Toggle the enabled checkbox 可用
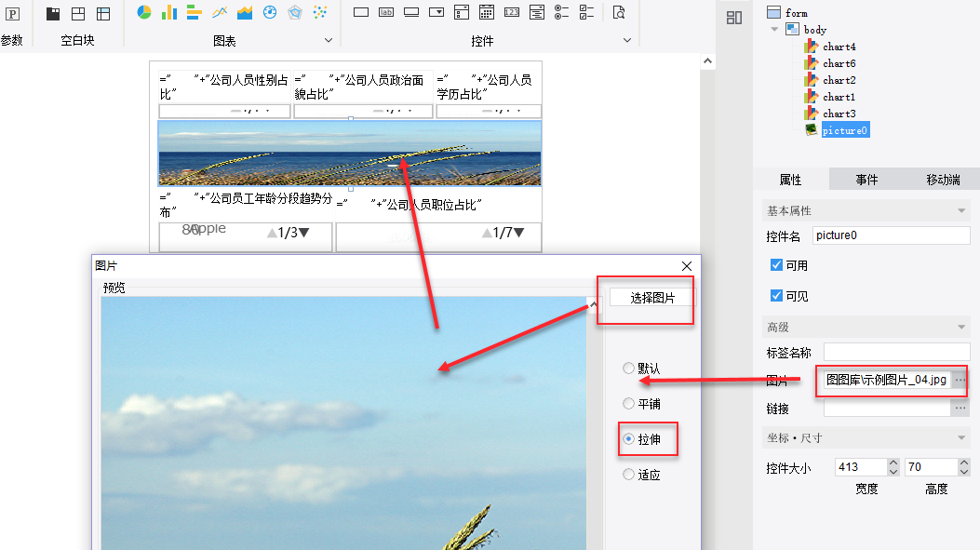Image resolution: width=980 pixels, height=550 pixels. (776, 265)
